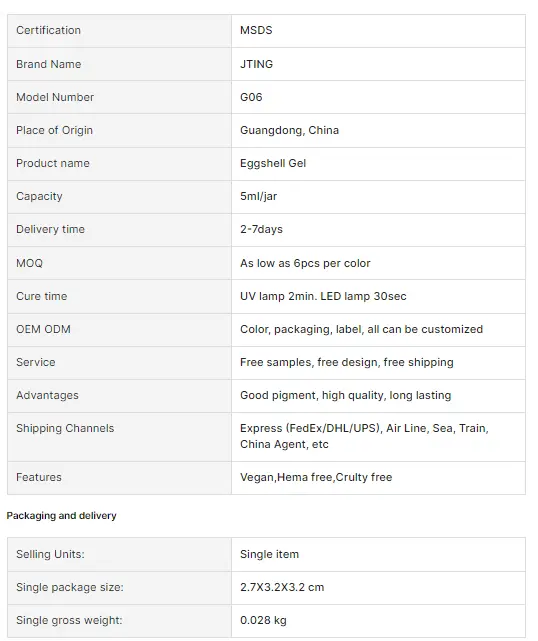Click the 2.7X3.2X3.2 cm package size
Screen dimensions: 538x641
point(282,587)
